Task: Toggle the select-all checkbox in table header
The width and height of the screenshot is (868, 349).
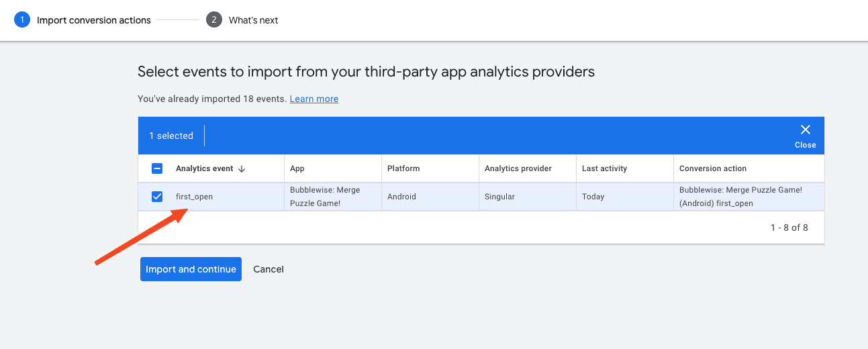Action: point(157,169)
